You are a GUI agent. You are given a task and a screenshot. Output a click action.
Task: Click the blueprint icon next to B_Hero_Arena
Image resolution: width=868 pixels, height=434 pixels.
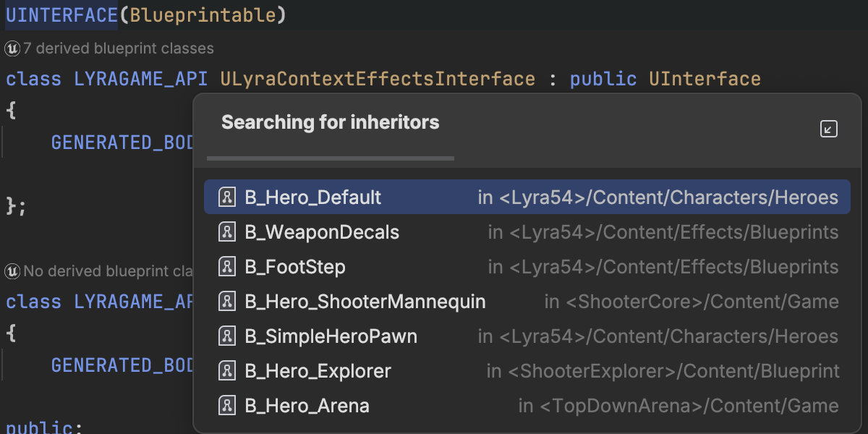coord(226,405)
